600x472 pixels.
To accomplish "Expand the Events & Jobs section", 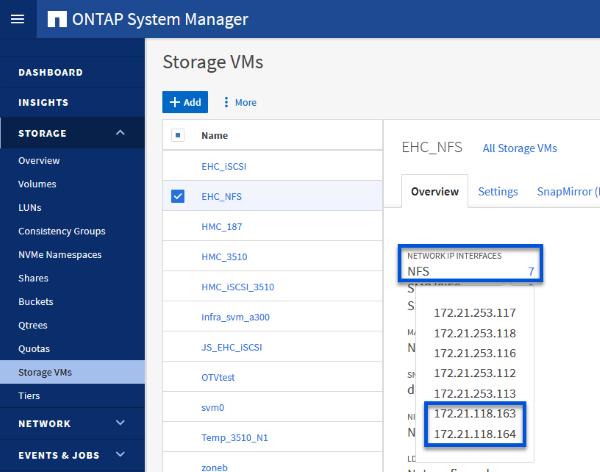I will (x=121, y=455).
